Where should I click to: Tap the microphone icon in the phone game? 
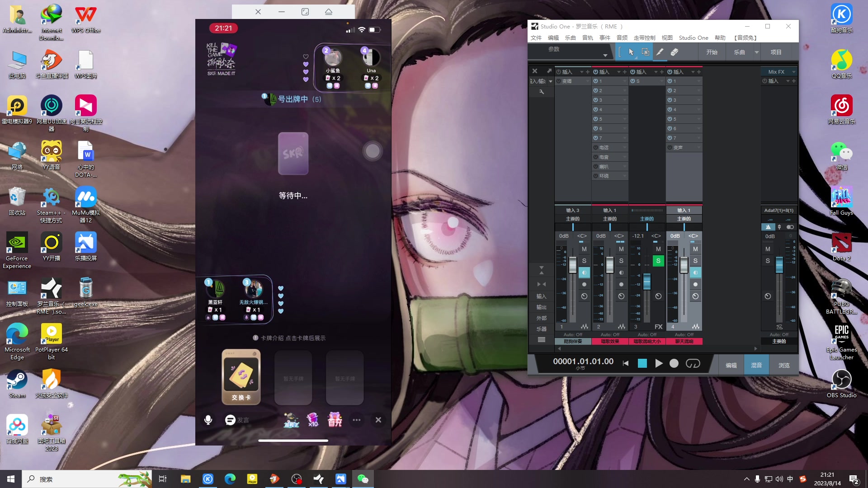208,420
